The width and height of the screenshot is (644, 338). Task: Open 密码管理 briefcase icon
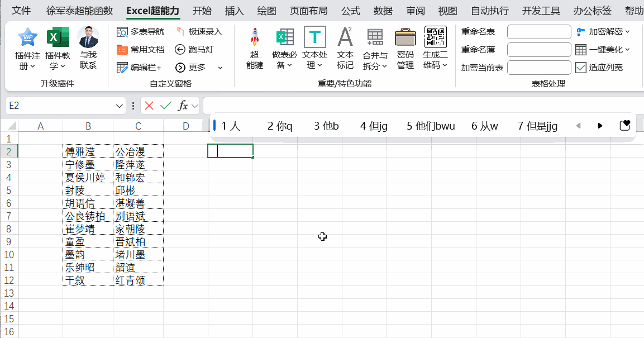tap(406, 37)
